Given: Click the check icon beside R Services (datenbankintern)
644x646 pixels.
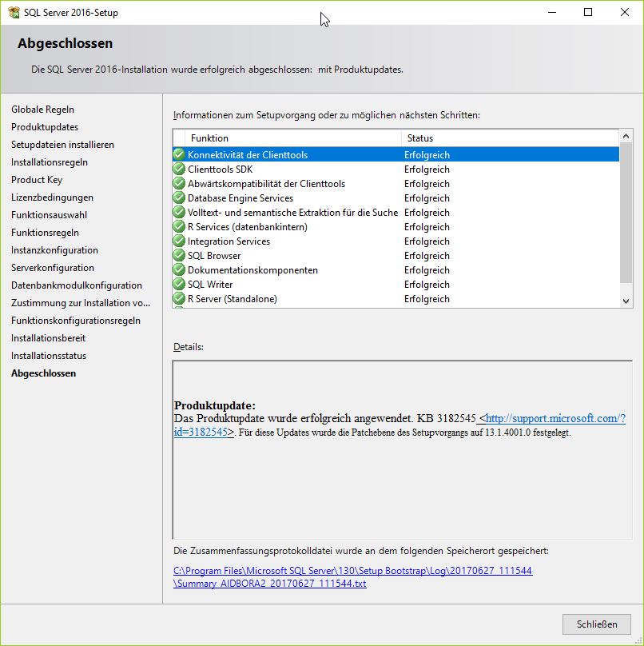Looking at the screenshot, I should click(179, 226).
